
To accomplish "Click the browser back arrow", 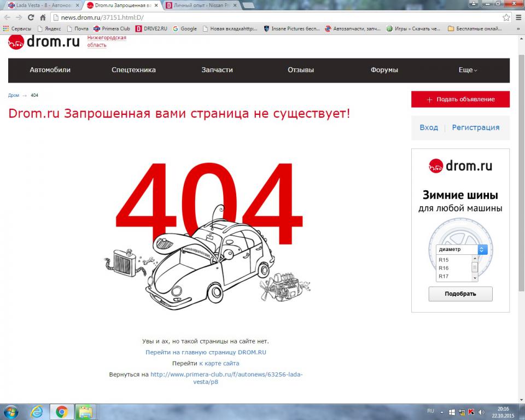I will (7, 17).
